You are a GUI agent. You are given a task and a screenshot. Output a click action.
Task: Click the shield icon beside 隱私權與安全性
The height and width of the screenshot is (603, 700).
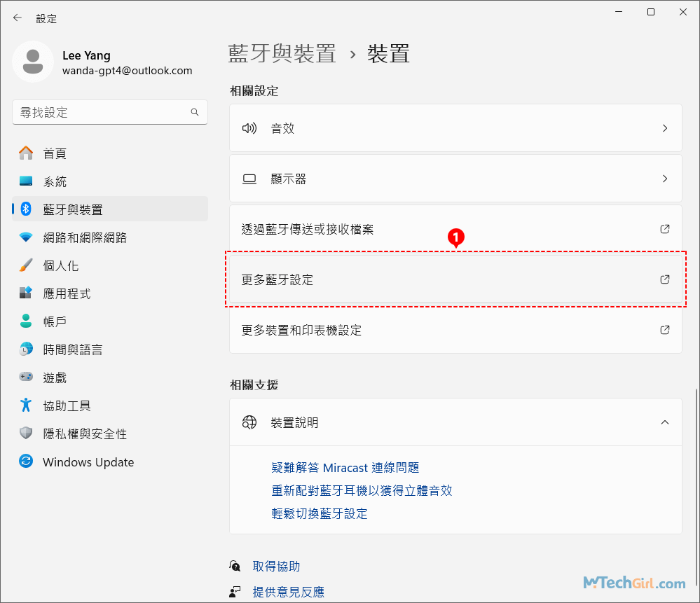point(25,434)
